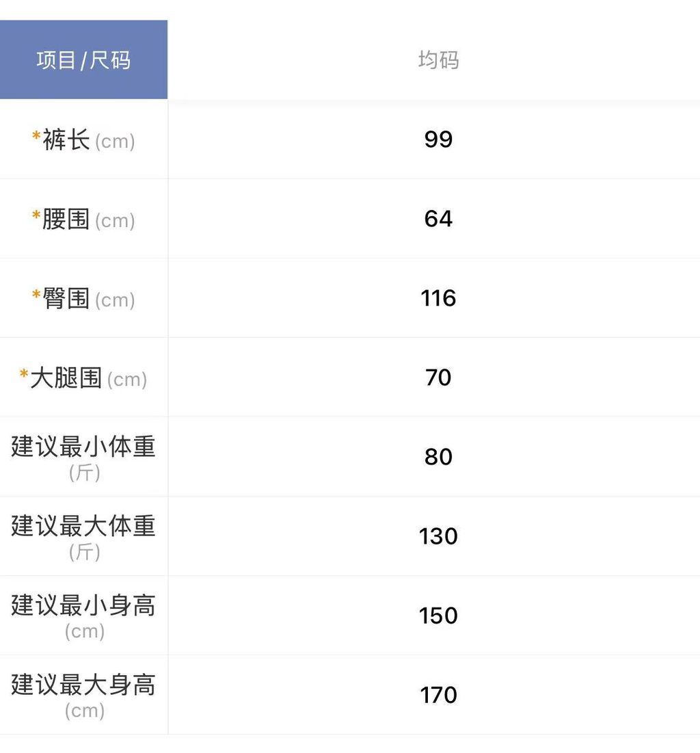Select the 腰围 value 64
700x753 pixels.
pyautogui.click(x=438, y=219)
